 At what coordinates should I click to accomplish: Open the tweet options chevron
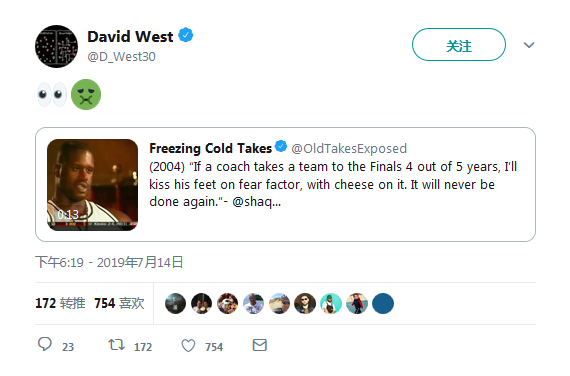pyautogui.click(x=529, y=45)
